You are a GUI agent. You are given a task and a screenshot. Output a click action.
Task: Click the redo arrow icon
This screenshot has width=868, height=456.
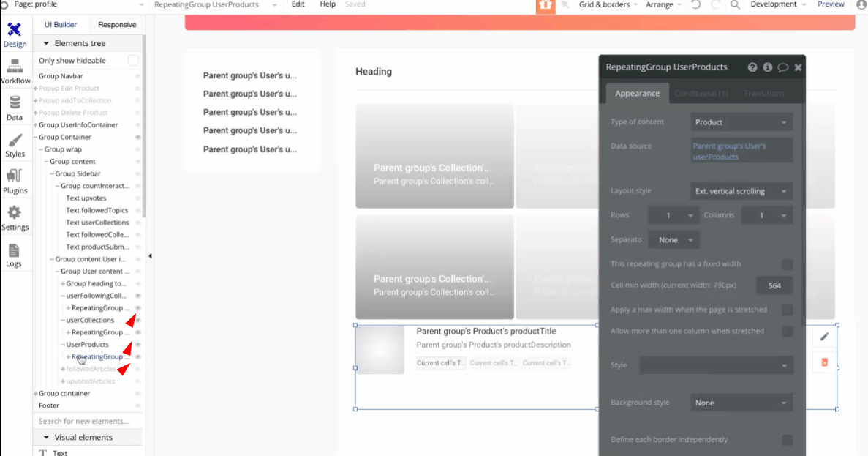pyautogui.click(x=715, y=4)
